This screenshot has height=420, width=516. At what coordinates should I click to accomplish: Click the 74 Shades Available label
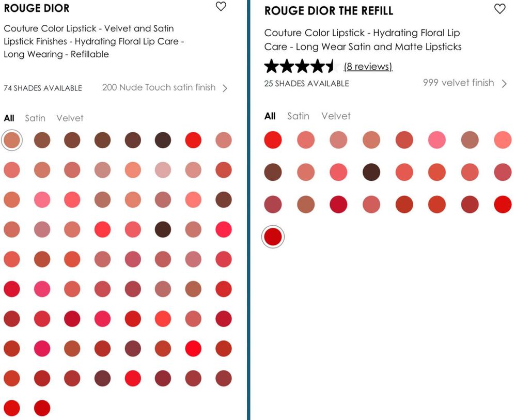pyautogui.click(x=43, y=88)
